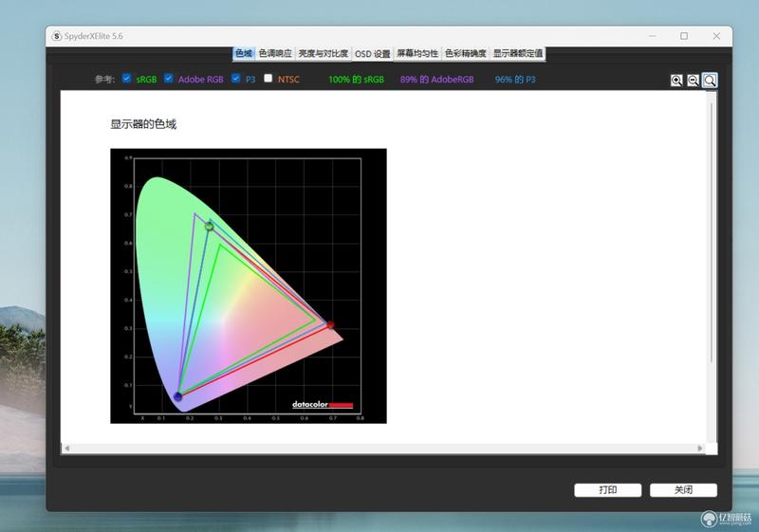The height and width of the screenshot is (532, 759).
Task: Minimize the SpyderXElite window
Action: [x=653, y=36]
